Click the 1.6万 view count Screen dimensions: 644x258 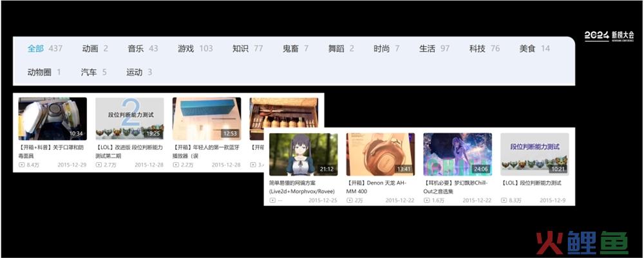click(438, 201)
